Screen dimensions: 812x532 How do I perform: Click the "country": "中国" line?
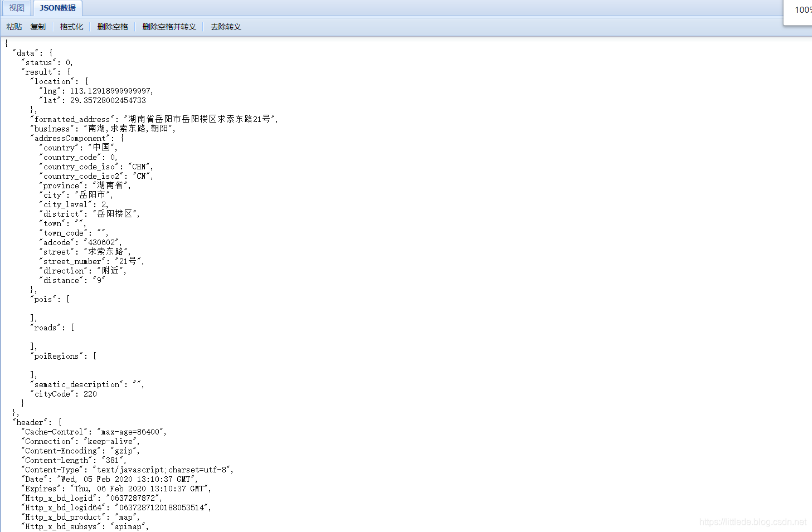coord(79,148)
